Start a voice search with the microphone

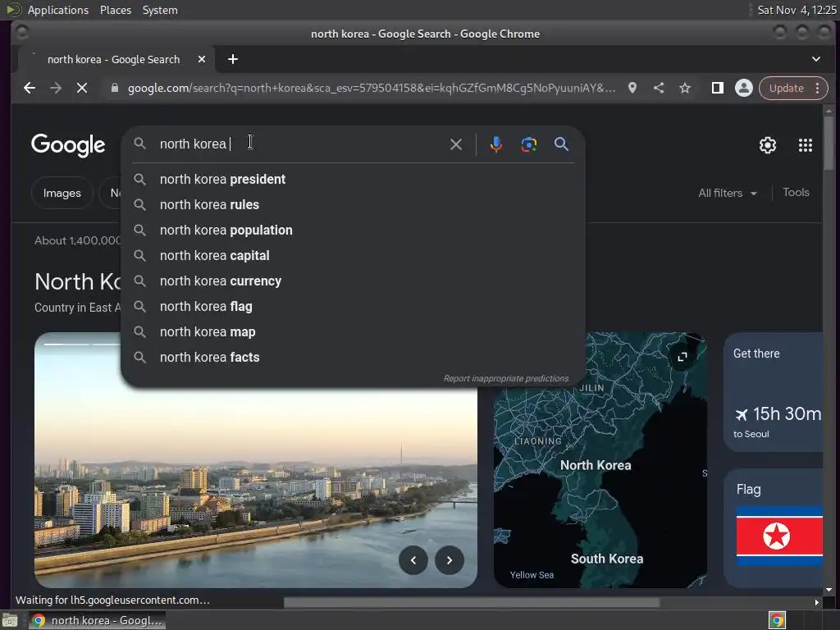(x=496, y=144)
